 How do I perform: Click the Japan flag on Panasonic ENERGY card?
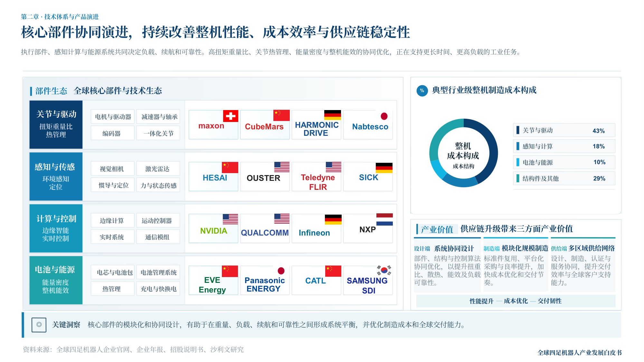click(281, 271)
